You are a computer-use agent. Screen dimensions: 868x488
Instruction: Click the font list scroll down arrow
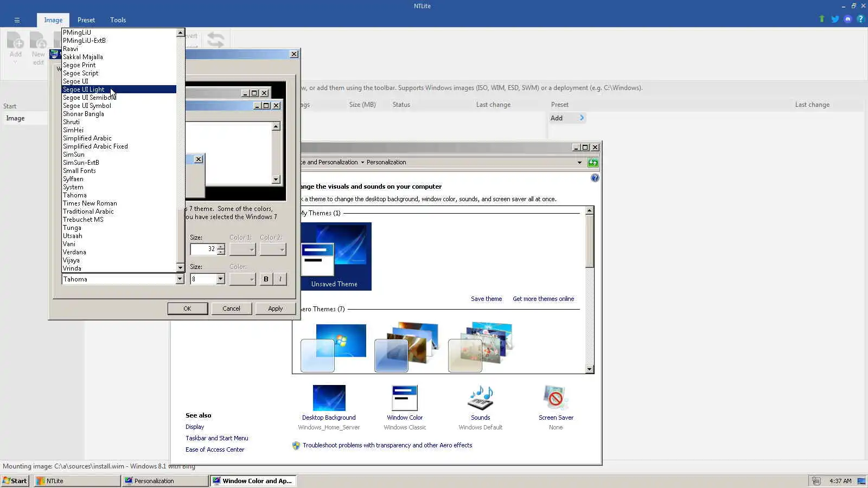[180, 267]
